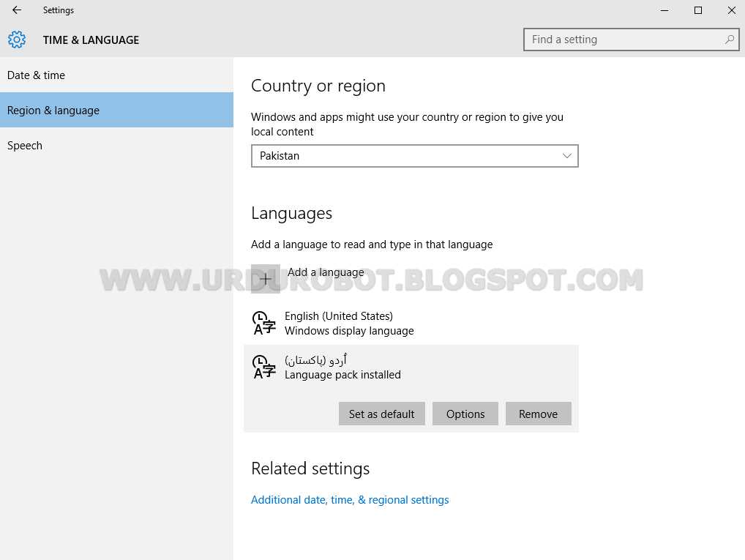
Task: Click the language icon beside Urdu (Pakistan)
Action: [263, 367]
